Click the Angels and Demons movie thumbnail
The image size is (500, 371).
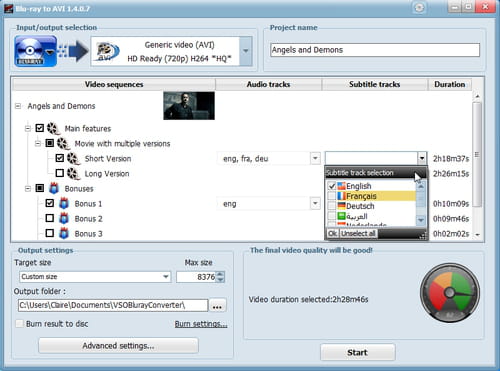point(189,106)
